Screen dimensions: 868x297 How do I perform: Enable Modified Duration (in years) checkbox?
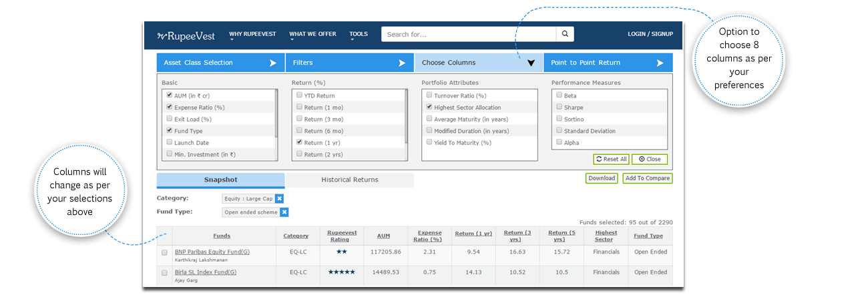429,131
